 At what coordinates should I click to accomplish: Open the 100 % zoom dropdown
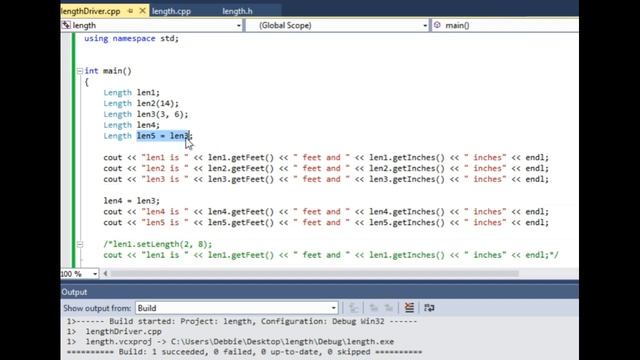(95, 274)
